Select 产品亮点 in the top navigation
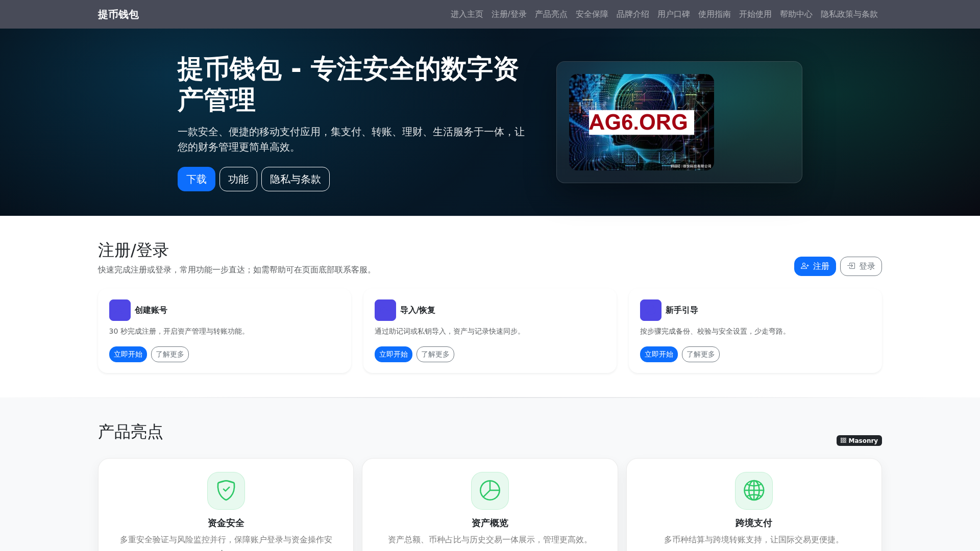Viewport: 980px width, 551px height. pyautogui.click(x=551, y=14)
